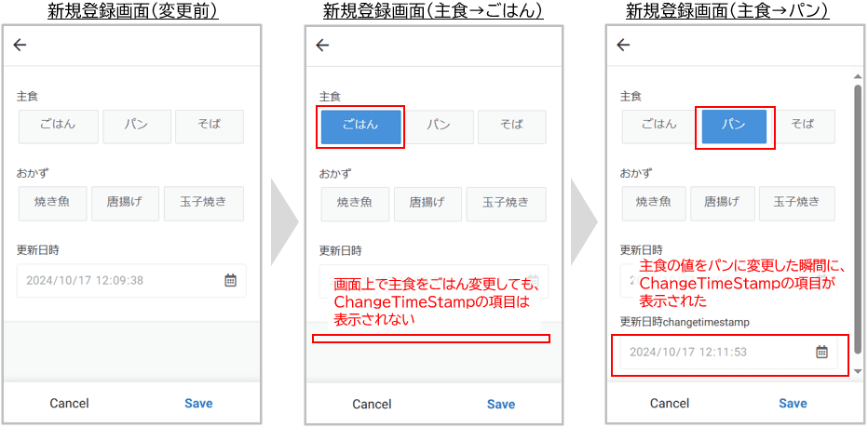
Task: Choose 唐揚げ in the 主食→パン screen
Action: [x=723, y=204]
